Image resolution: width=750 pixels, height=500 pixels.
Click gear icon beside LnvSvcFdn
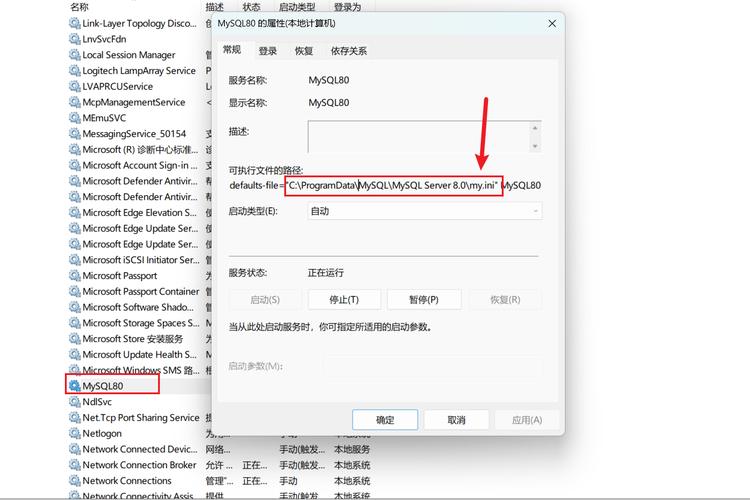pos(75,39)
